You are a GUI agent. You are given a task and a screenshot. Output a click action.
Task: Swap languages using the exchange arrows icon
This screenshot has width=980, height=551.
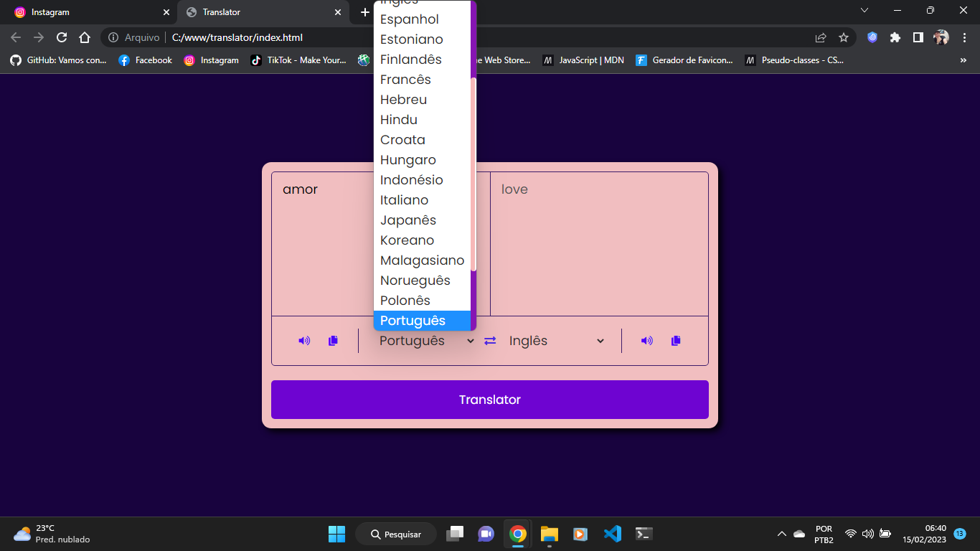click(x=490, y=341)
